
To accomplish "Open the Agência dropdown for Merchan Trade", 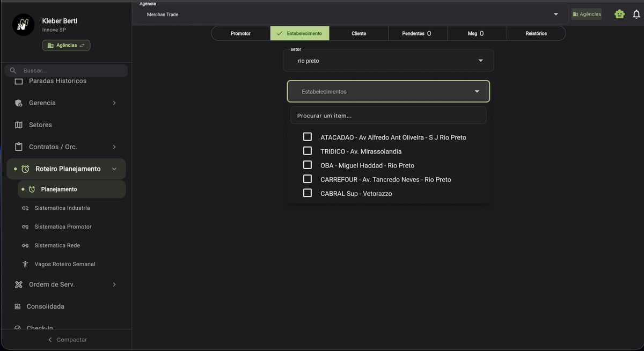I will point(555,14).
